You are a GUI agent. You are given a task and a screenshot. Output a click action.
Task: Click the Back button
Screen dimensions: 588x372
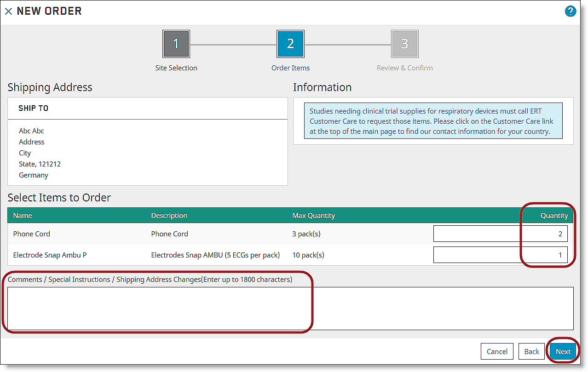pos(531,351)
